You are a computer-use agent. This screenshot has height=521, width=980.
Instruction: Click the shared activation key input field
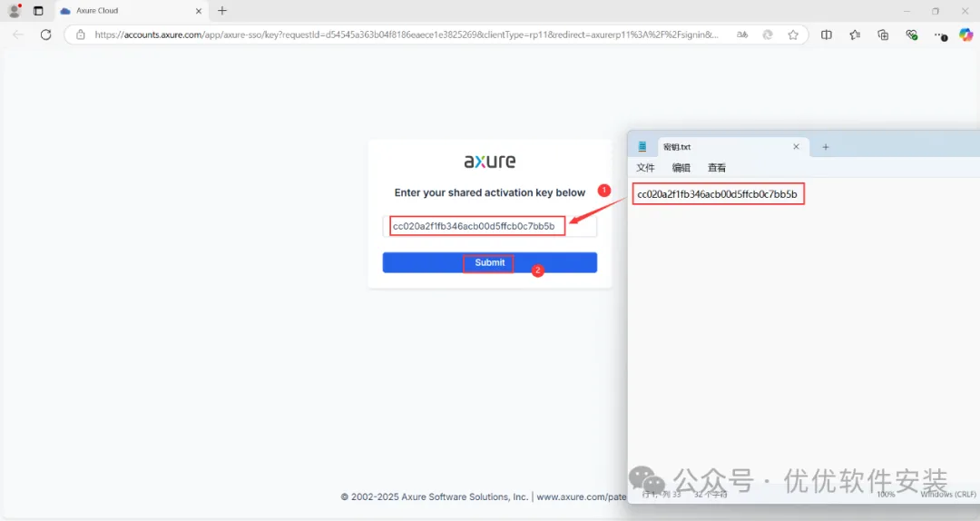pos(489,226)
